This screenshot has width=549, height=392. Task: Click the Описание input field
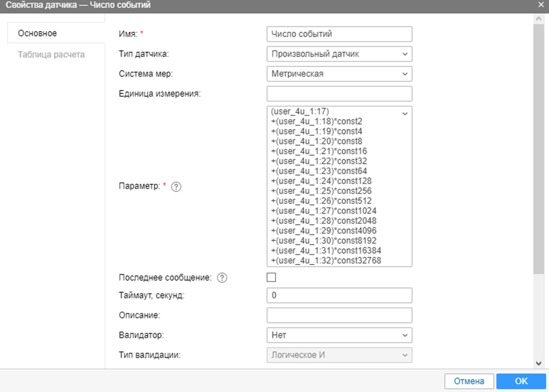tap(339, 315)
